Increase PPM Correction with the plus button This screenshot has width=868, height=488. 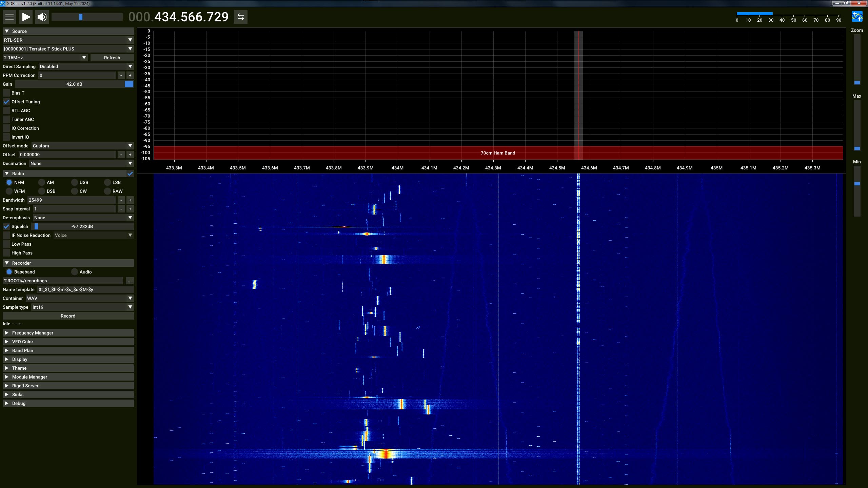coord(130,75)
